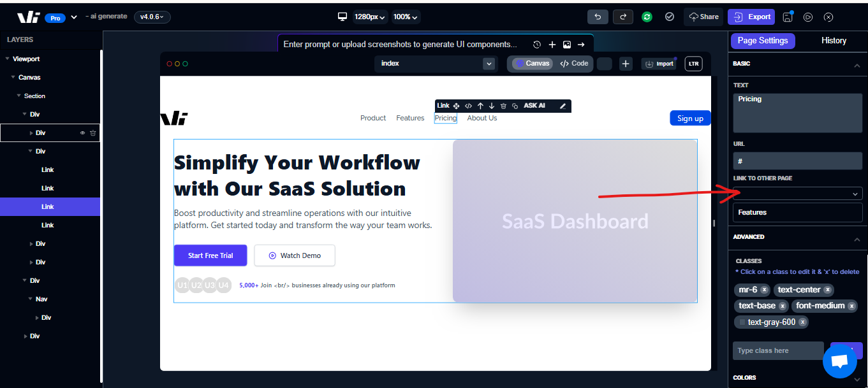
Task: Click the desktop device icon
Action: coord(342,17)
